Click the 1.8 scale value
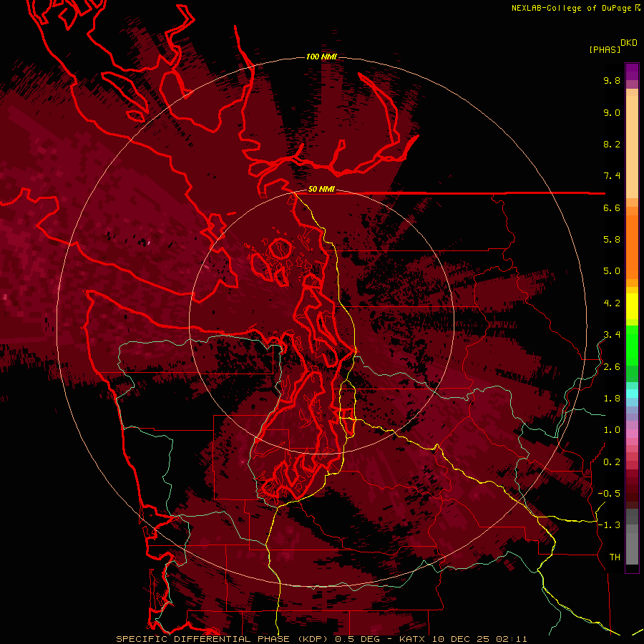 coord(612,399)
